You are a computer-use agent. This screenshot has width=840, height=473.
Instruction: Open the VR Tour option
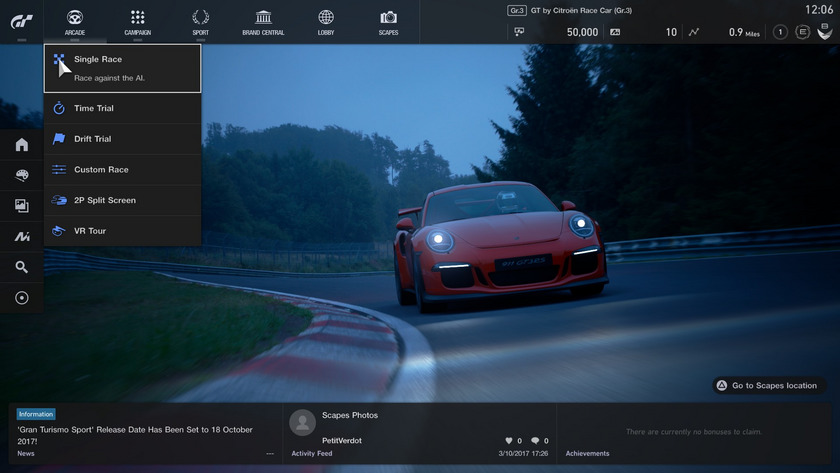(122, 231)
